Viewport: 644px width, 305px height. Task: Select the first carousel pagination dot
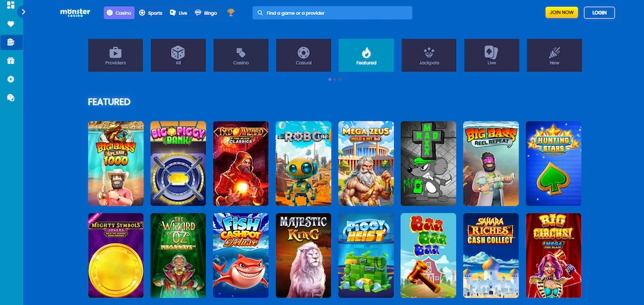(x=329, y=79)
